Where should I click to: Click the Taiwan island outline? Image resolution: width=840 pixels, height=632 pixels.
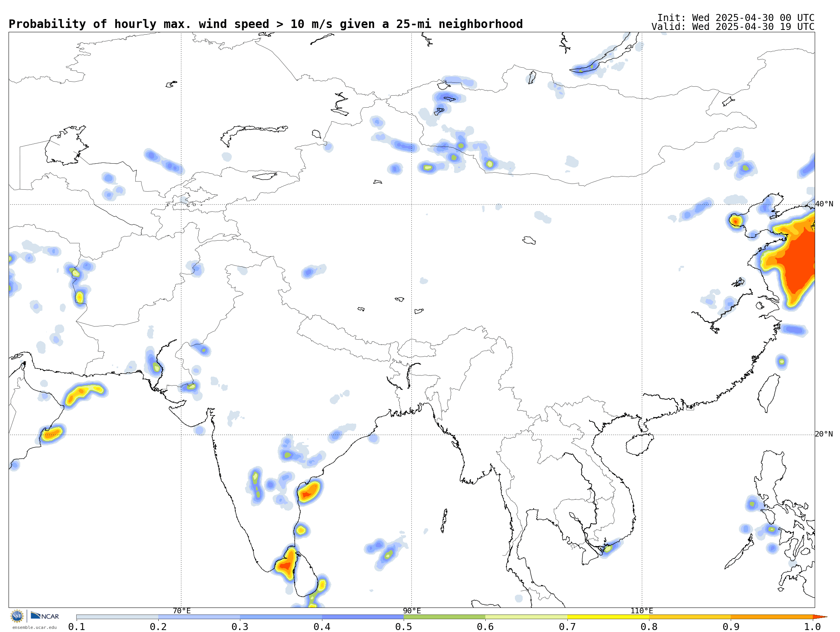[768, 393]
